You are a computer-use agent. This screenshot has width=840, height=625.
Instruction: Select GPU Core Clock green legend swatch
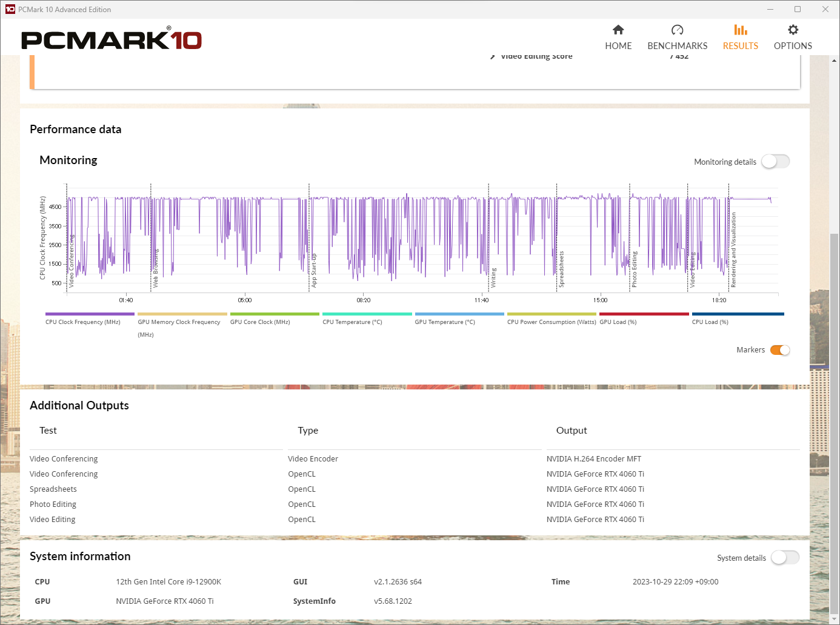pyautogui.click(x=275, y=314)
